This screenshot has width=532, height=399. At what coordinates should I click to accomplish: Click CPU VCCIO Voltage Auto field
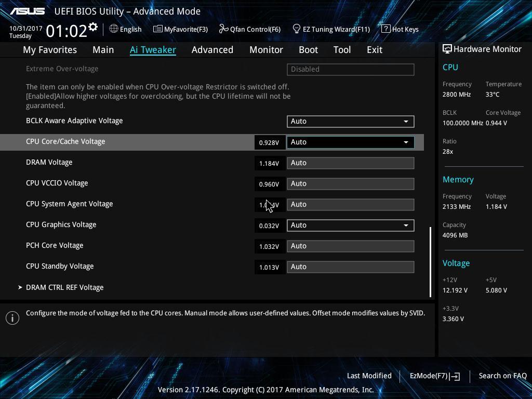click(351, 184)
